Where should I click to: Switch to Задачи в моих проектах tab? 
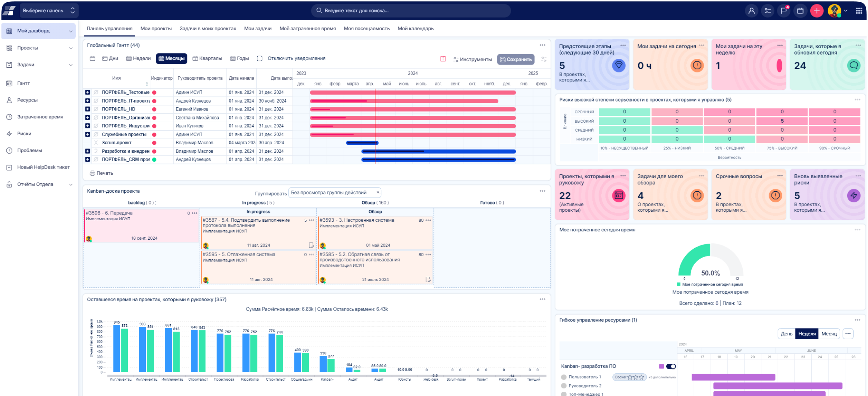[208, 29]
